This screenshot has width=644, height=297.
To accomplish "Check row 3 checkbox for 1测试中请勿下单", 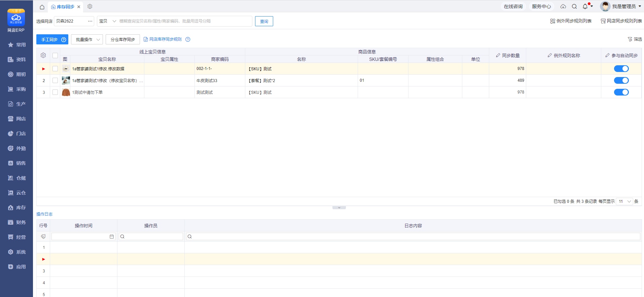I will click(55, 92).
